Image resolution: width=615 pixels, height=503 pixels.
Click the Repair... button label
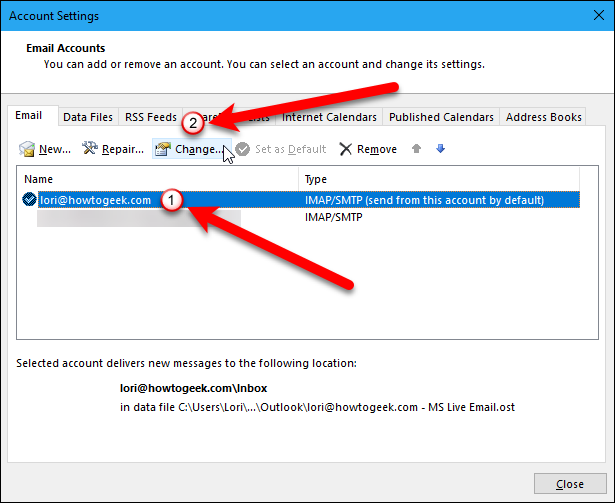(123, 149)
